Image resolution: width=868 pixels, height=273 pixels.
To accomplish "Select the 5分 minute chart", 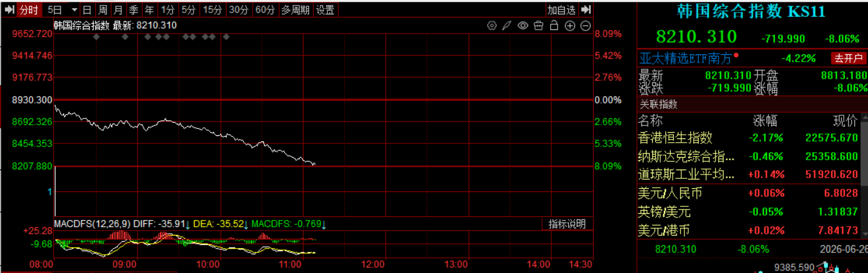I will [189, 9].
